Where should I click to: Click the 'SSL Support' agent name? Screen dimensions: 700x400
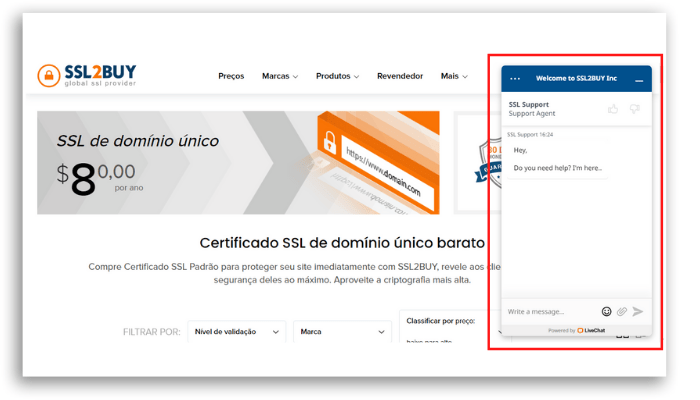pyautogui.click(x=529, y=104)
